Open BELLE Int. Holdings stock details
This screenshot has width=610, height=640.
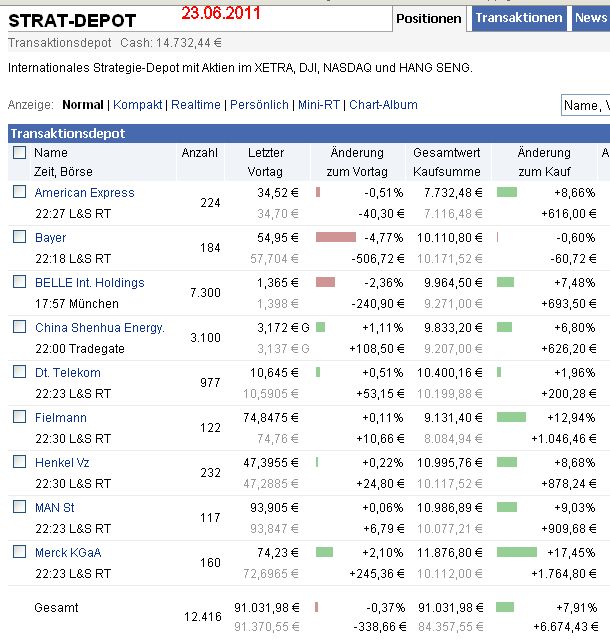(x=90, y=282)
